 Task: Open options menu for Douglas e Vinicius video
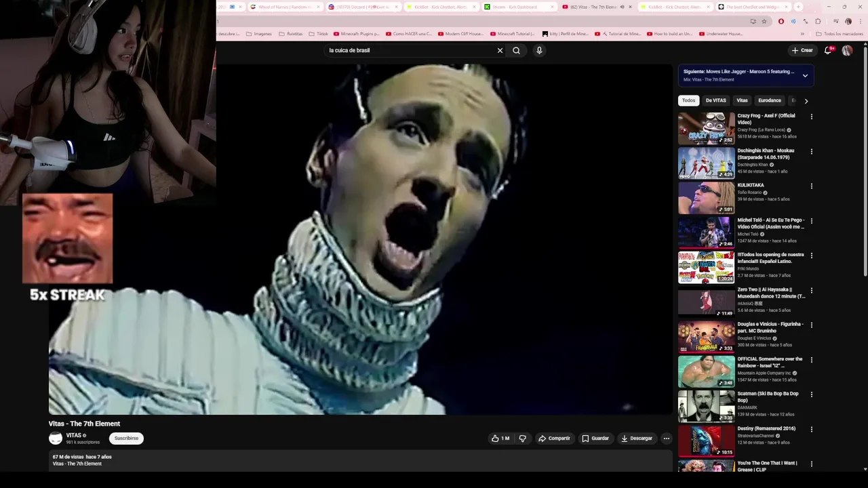click(x=811, y=325)
